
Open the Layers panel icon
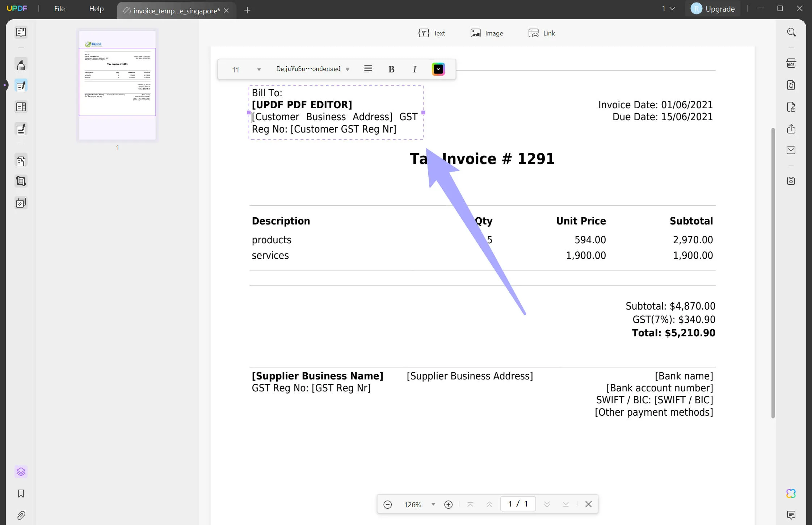click(21, 472)
